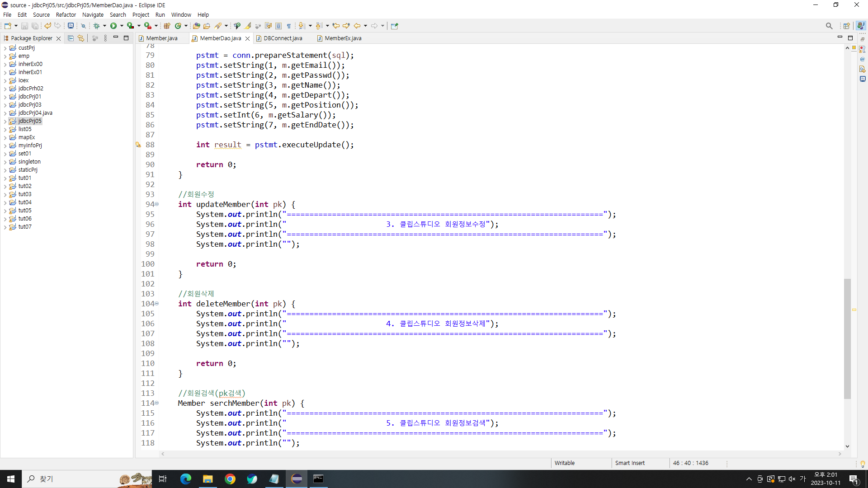Click Collapse All in Package Explorer
This screenshot has width=868, height=488.
(x=71, y=38)
